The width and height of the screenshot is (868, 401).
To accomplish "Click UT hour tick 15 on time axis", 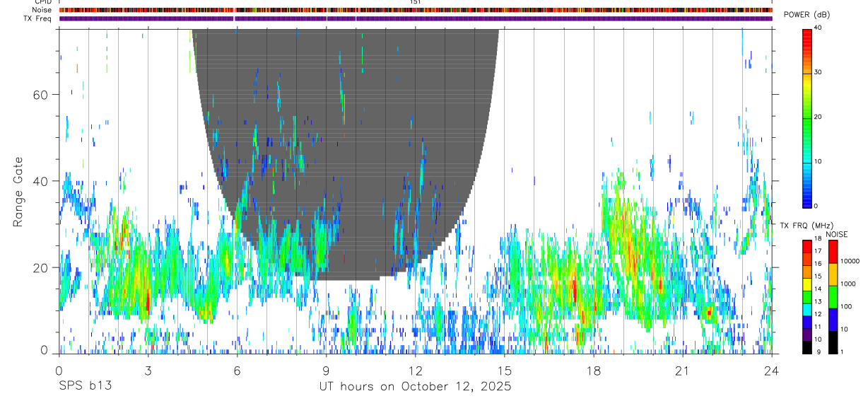I will click(505, 370).
